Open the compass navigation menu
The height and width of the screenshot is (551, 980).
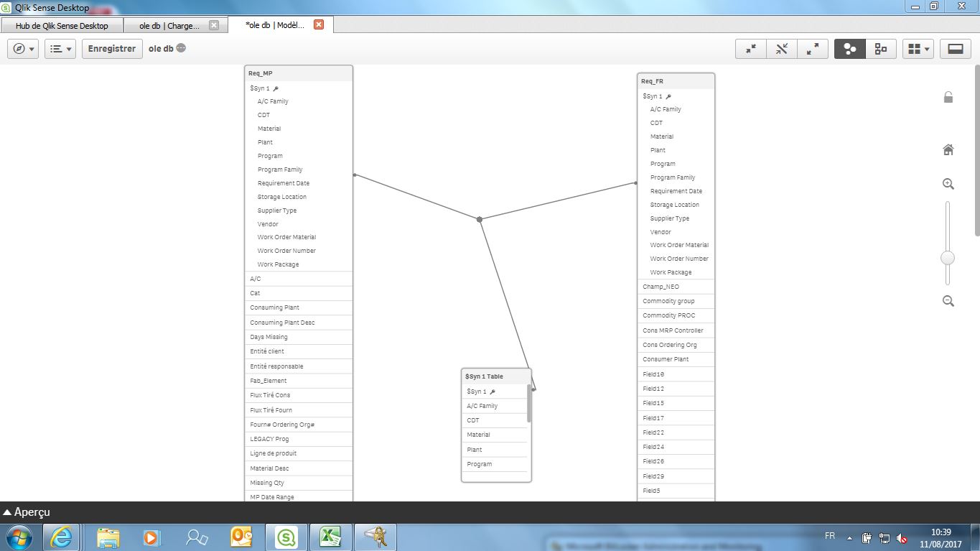(23, 49)
